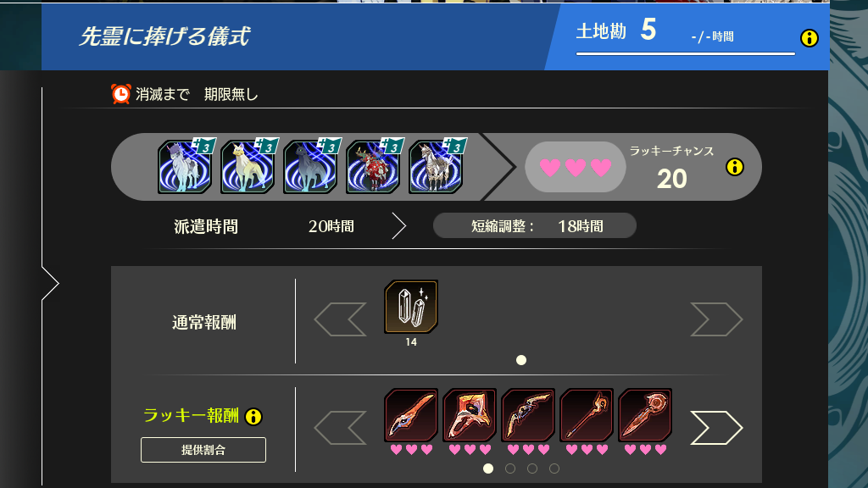Select the fourth lucky reward page dot
This screenshot has width=868, height=488.
(x=554, y=469)
